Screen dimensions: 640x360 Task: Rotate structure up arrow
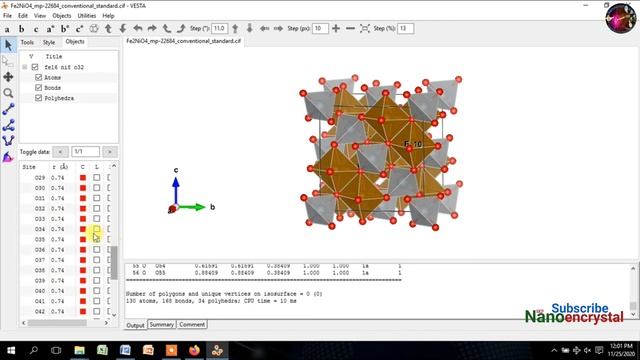[x=108, y=29]
